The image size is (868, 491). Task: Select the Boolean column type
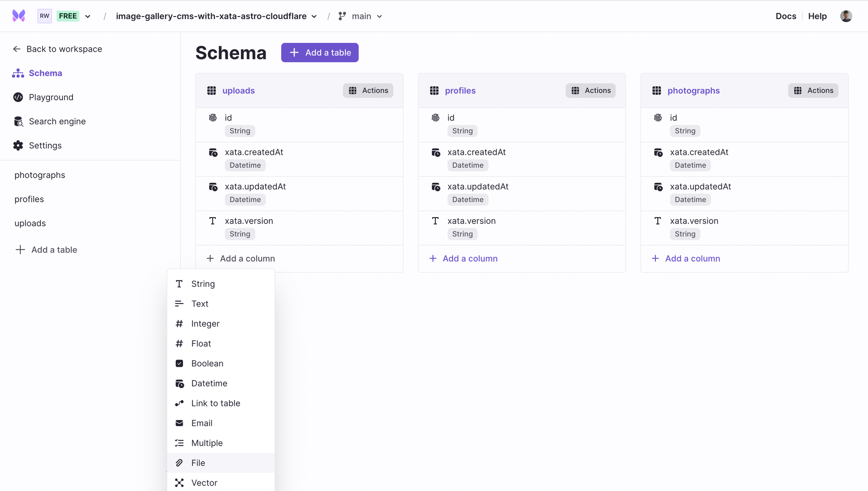(x=207, y=363)
